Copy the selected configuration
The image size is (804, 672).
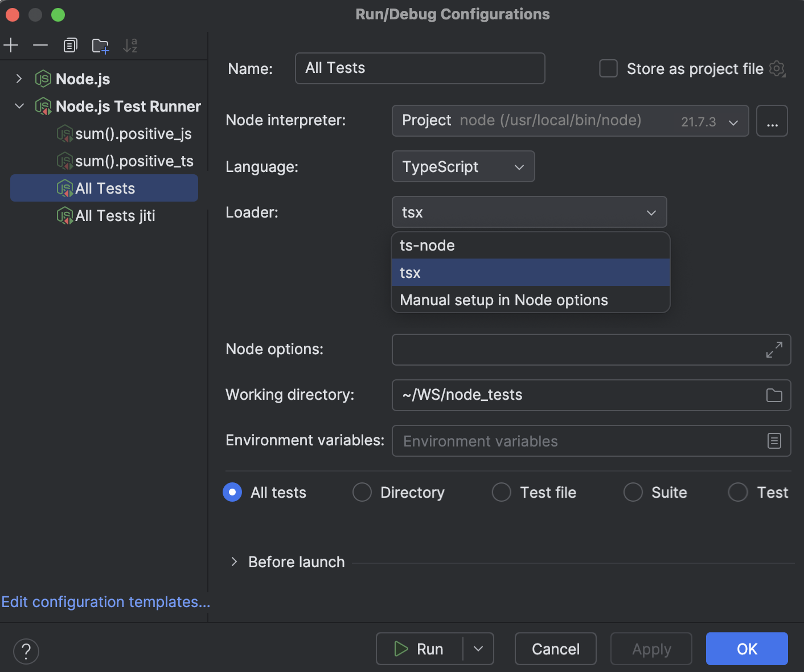[x=70, y=45]
